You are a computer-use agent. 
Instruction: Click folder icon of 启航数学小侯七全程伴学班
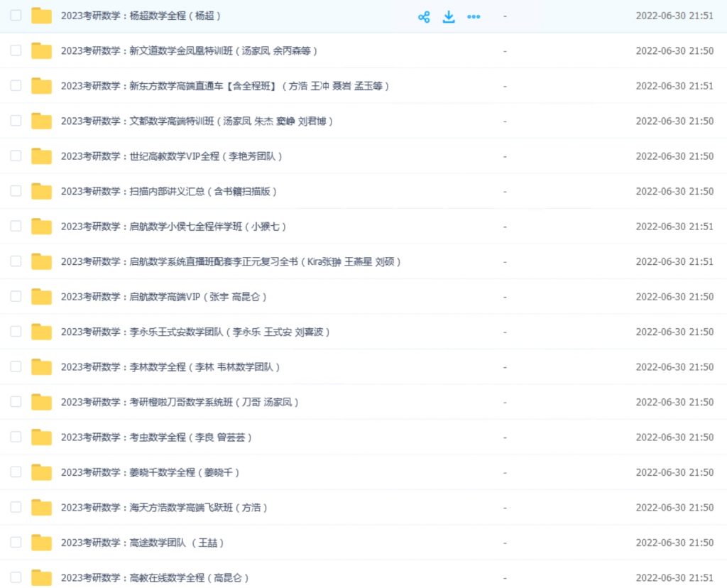pos(41,227)
